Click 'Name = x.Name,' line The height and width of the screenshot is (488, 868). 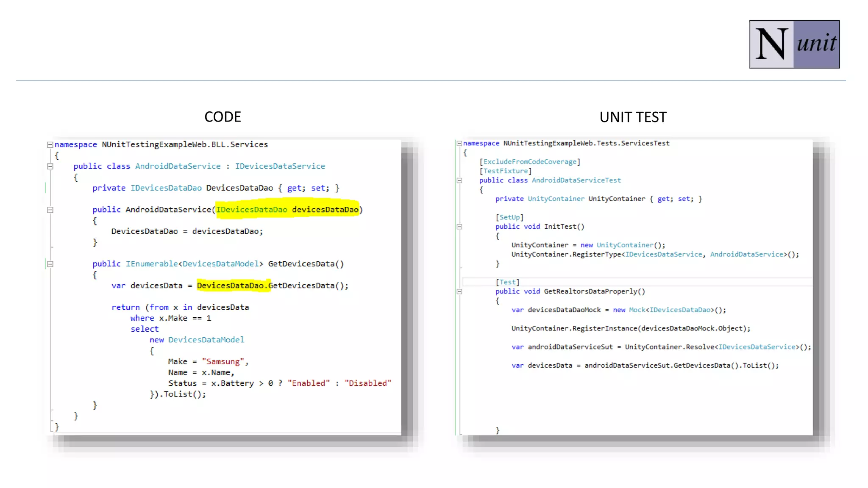201,372
